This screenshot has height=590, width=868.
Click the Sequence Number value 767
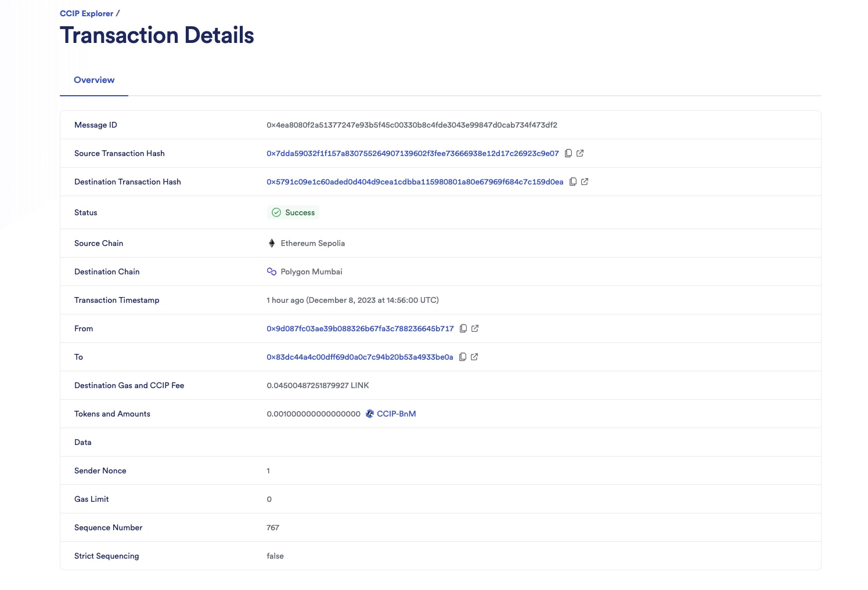tap(273, 527)
